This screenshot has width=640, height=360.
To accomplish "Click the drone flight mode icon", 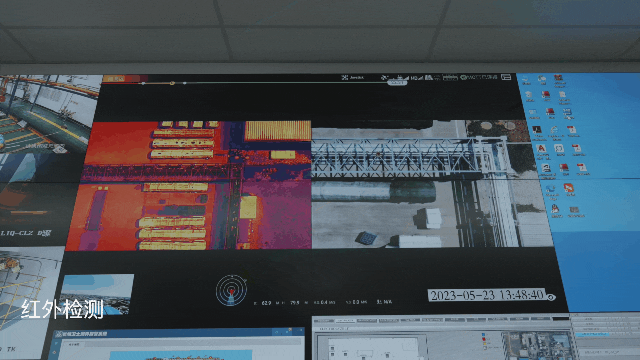I will [345, 78].
